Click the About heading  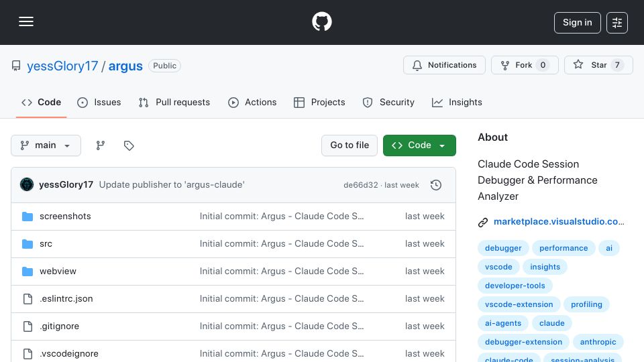click(x=493, y=137)
